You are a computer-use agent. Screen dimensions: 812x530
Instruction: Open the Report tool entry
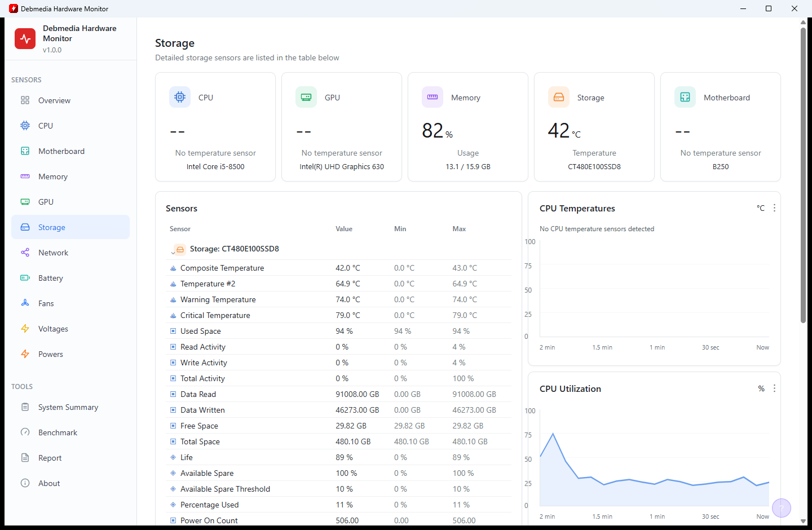tap(70, 458)
